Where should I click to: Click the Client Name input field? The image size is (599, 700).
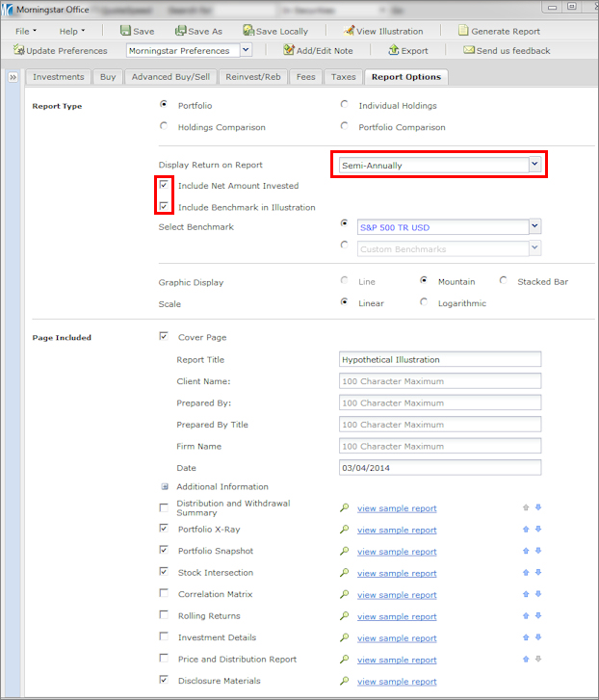(439, 381)
